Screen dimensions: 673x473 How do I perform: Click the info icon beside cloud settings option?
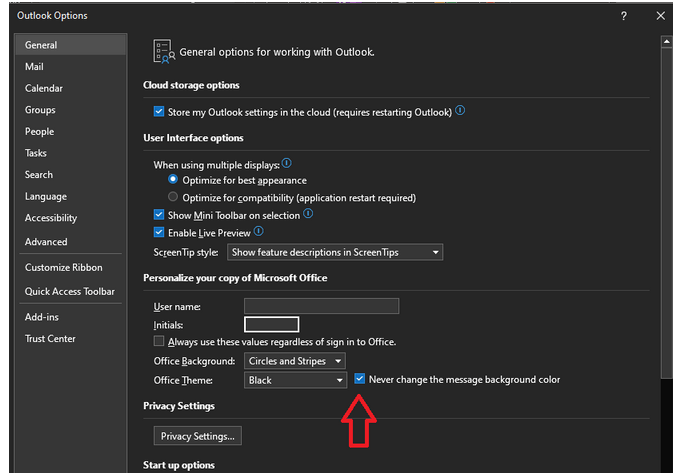(460, 110)
